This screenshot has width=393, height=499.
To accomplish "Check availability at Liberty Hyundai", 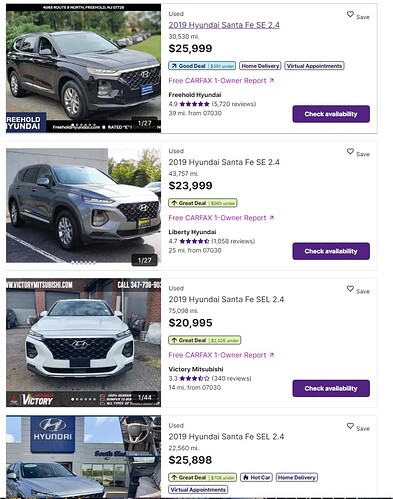I will 331,251.
